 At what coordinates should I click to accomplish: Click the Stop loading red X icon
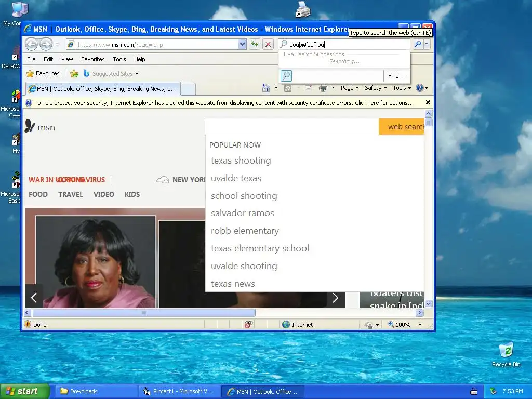coord(268,44)
